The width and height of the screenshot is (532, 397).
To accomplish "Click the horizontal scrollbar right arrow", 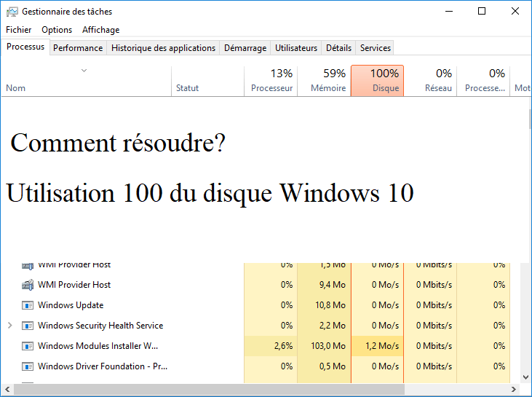I will pos(514,389).
